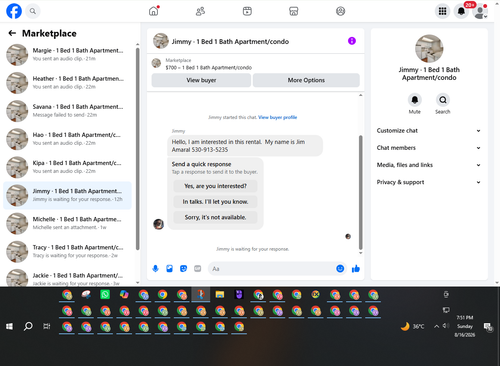This screenshot has height=366, width=500.
Task: Open the Video tab icon
Action: (247, 11)
